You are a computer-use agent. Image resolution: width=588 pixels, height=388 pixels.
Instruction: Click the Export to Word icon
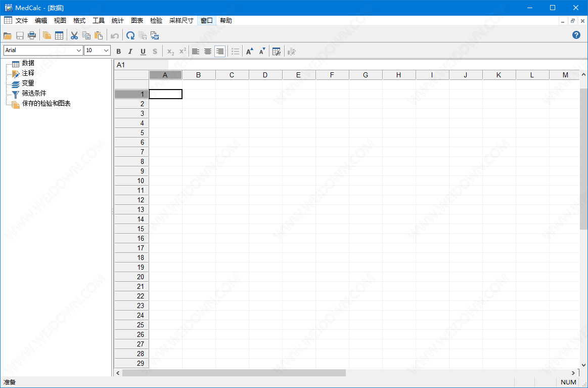coord(155,35)
